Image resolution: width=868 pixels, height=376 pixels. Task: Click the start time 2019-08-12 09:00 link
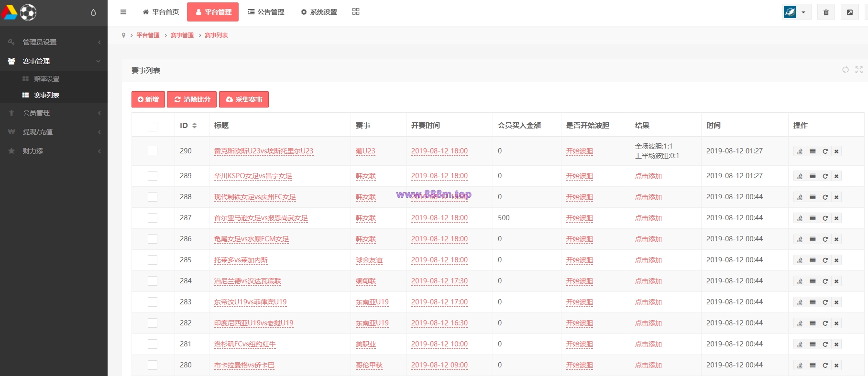tap(439, 365)
